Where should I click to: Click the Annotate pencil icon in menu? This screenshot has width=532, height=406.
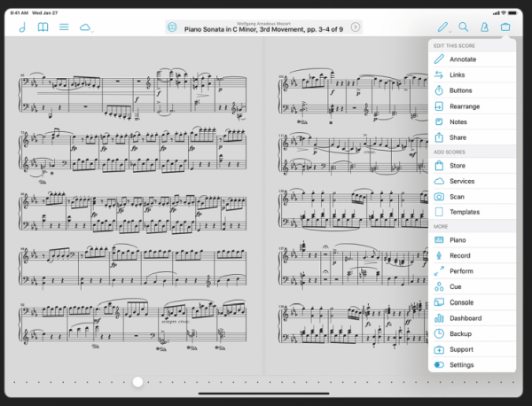[x=439, y=59]
